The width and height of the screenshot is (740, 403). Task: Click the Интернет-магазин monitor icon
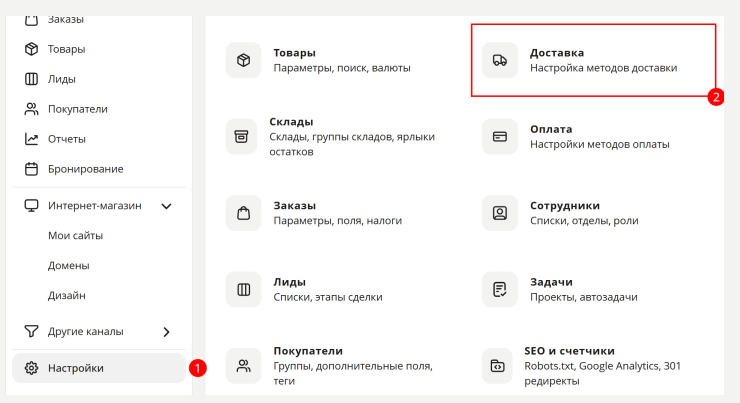31,206
